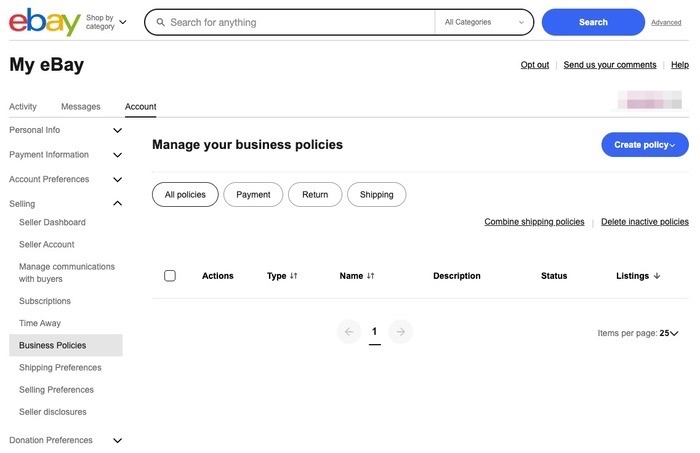700x453 pixels.
Task: Open Create policy dropdown button
Action: [645, 145]
